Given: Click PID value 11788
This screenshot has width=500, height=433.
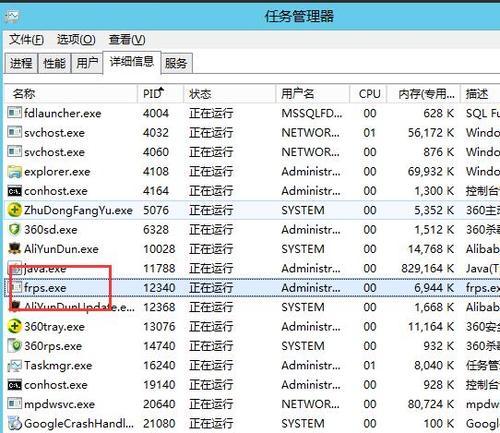Looking at the screenshot, I should click(159, 268).
